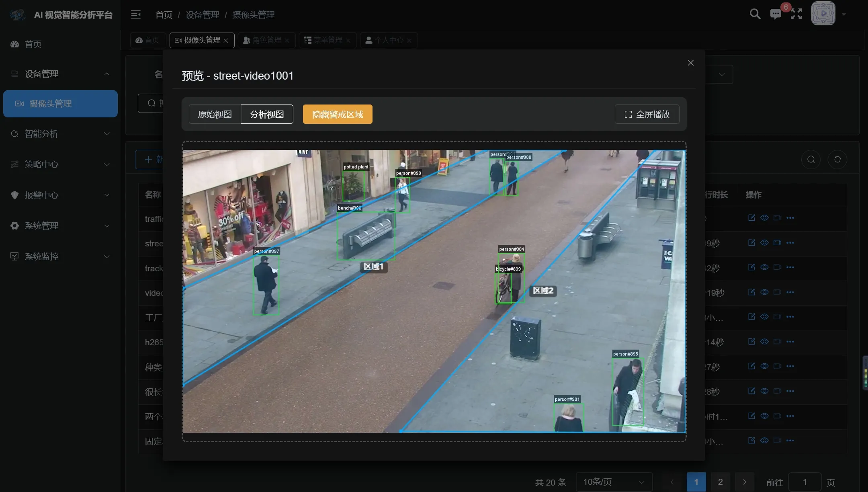The image size is (868, 492).
Task: Select 摄像头管理 in the sidebar
Action: (60, 104)
